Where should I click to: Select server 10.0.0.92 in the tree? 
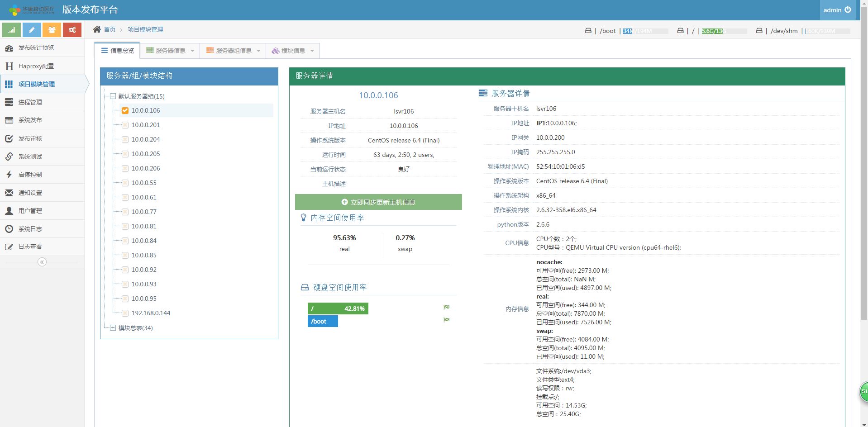pos(144,270)
